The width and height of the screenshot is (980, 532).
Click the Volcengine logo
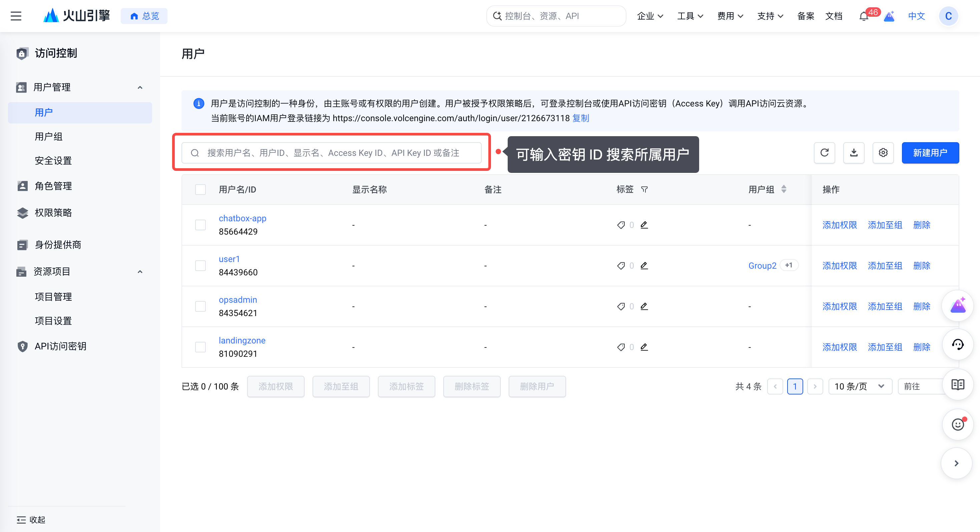coord(76,16)
